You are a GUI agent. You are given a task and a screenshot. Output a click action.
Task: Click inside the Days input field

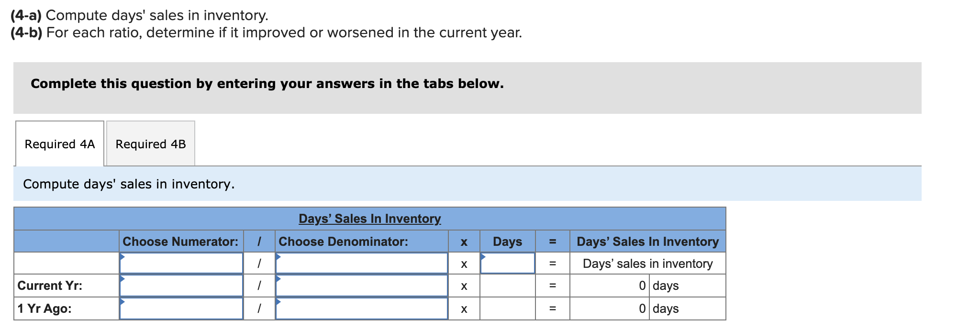tap(508, 263)
